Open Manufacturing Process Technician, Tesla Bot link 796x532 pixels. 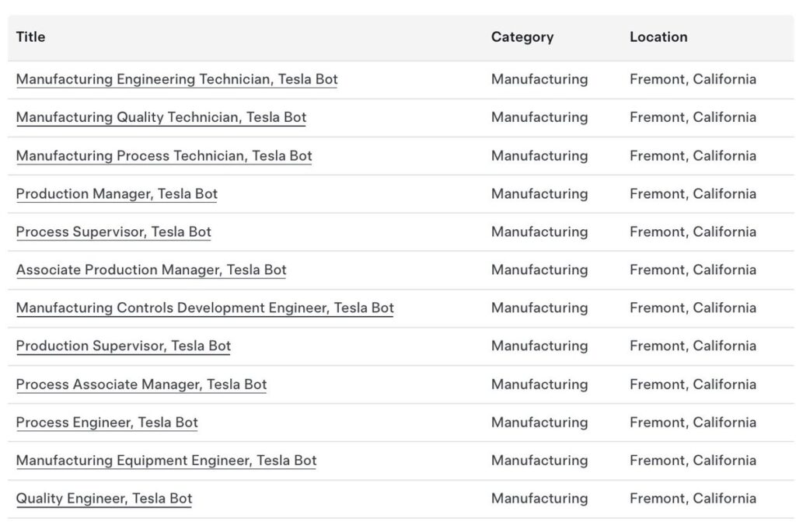click(164, 156)
